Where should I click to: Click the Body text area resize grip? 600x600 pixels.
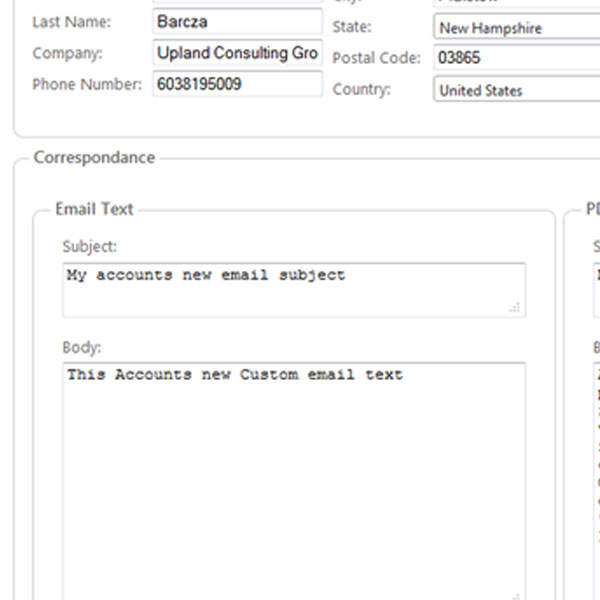pos(515,593)
